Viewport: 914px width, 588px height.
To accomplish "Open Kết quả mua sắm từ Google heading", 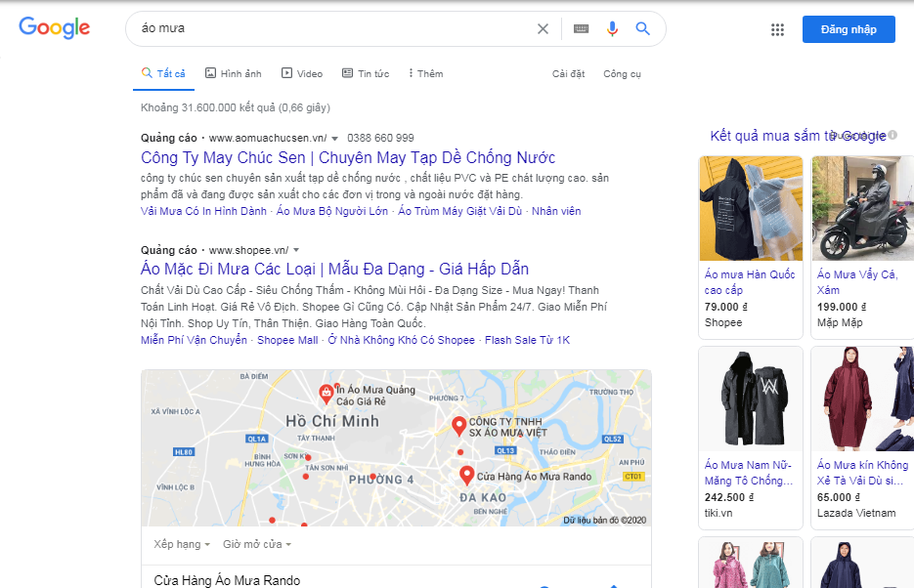I will pos(798,136).
